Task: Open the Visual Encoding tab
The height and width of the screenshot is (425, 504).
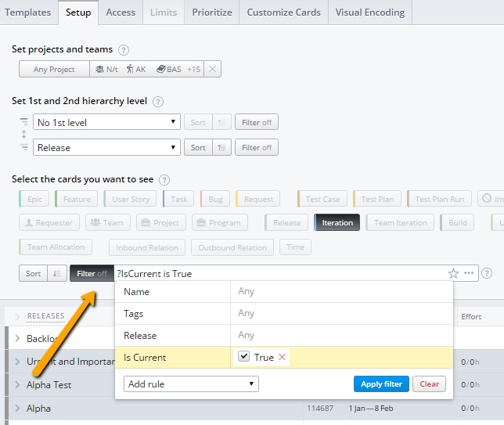Action: click(370, 13)
